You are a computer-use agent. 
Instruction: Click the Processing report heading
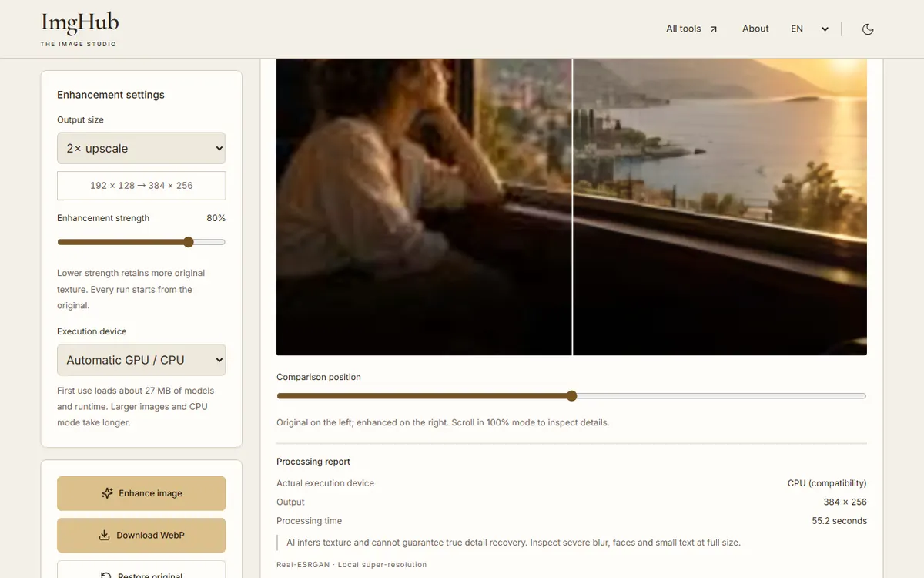(x=313, y=462)
